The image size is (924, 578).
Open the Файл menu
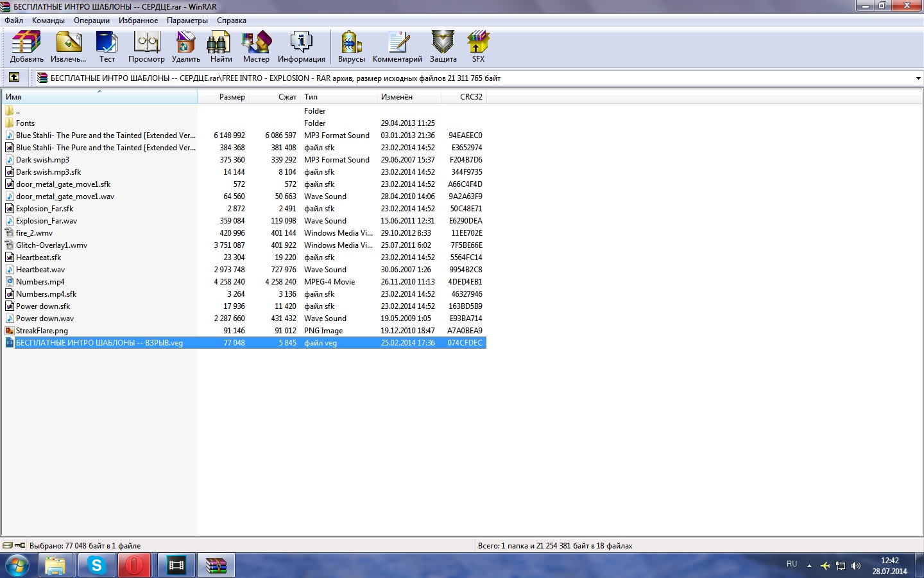click(x=13, y=21)
